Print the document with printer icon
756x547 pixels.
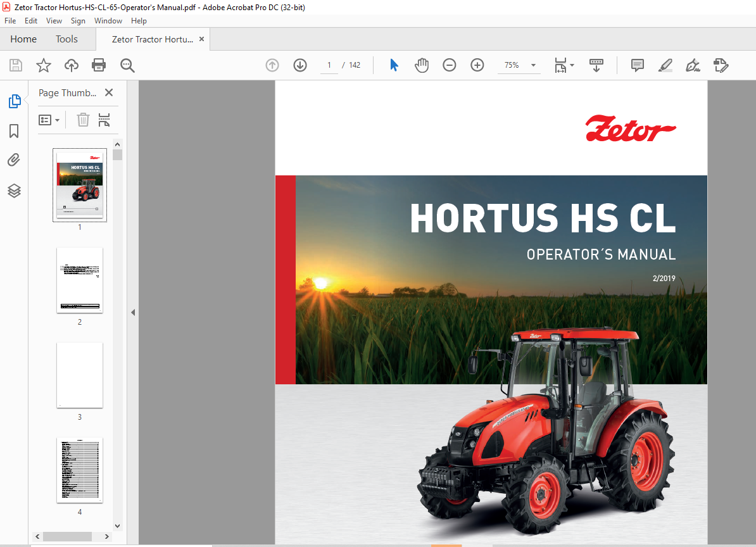tap(99, 65)
